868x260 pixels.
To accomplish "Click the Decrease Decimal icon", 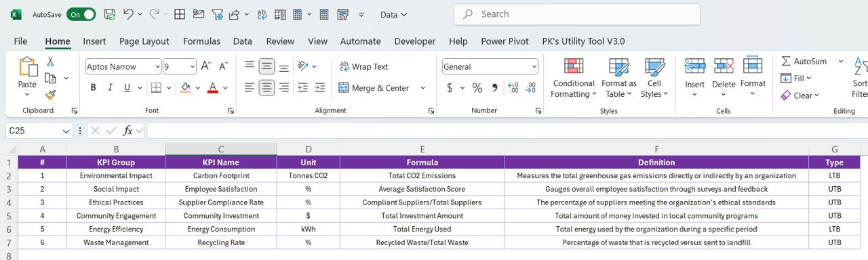I will pyautogui.click(x=531, y=87).
